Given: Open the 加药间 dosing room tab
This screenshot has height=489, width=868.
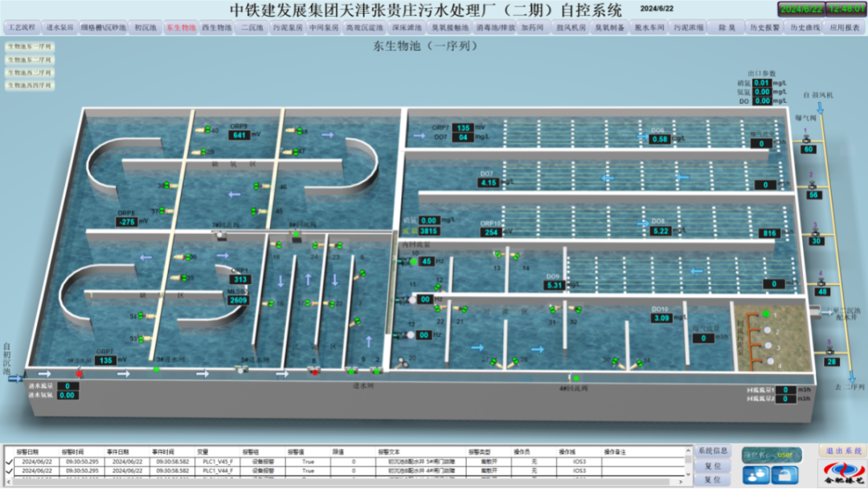Looking at the screenshot, I should click(x=533, y=27).
